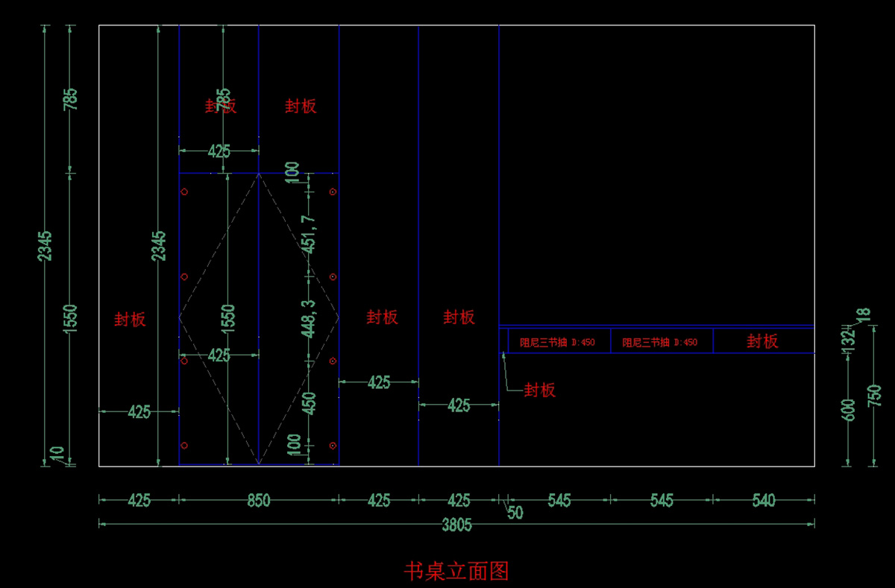Click the right drawer label 阻尼三节抽 D:450
Screen dimensions: 895x588
coord(660,342)
